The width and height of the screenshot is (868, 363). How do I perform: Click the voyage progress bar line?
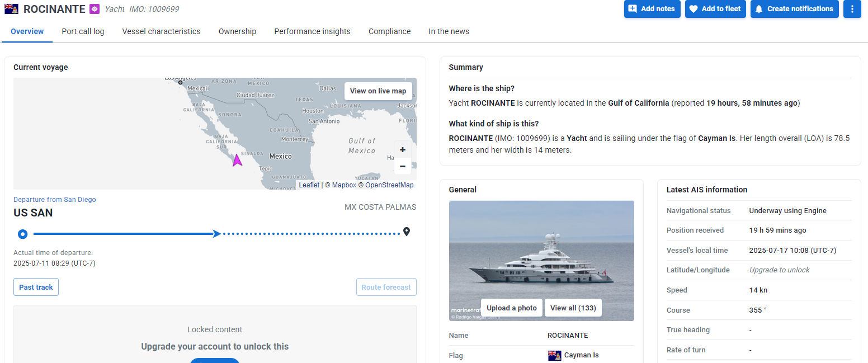[x=217, y=234]
